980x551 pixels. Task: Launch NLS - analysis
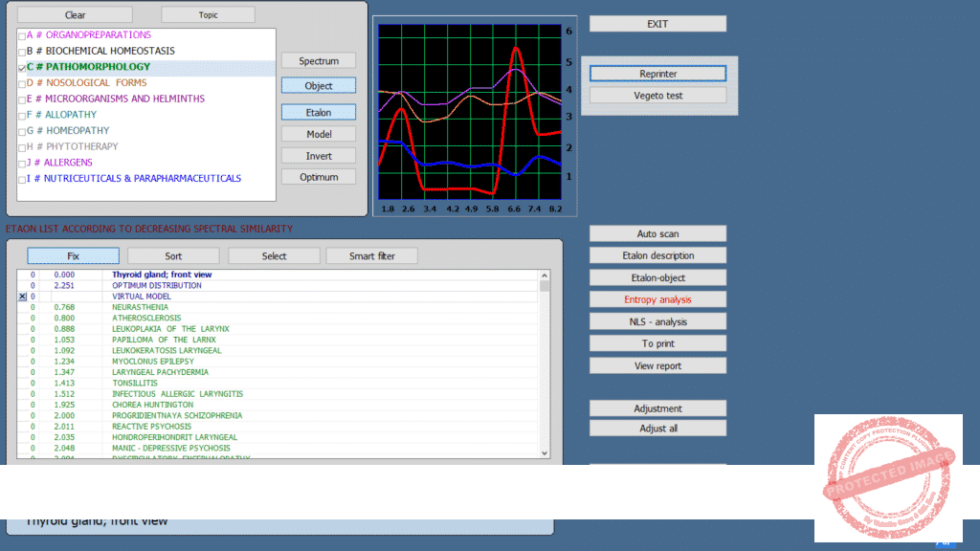(x=657, y=321)
